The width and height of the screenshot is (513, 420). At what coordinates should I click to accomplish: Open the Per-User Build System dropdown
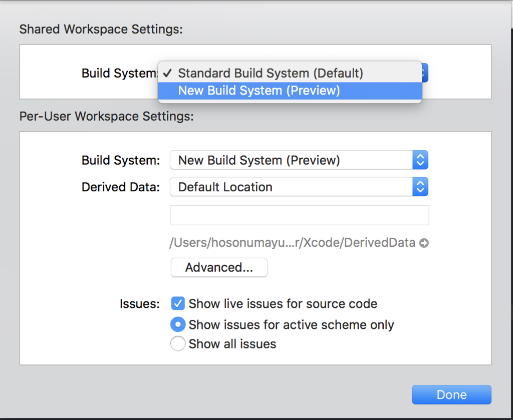coord(299,160)
